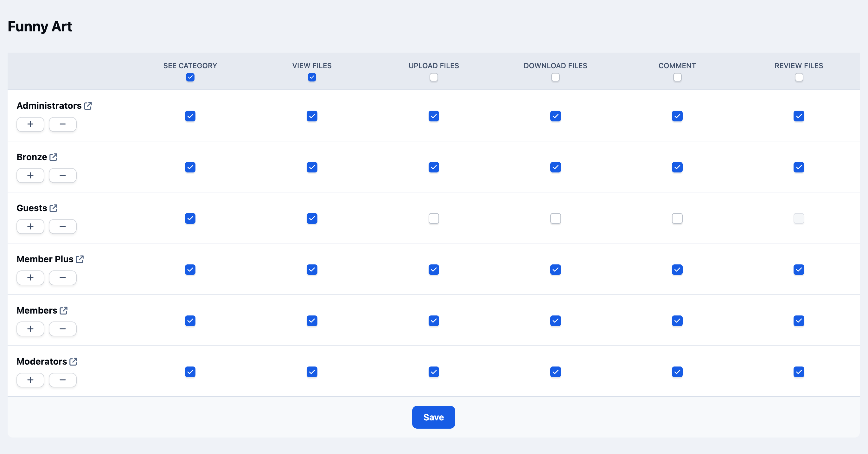Enable Comment for Guests
868x454 pixels.
pos(677,218)
